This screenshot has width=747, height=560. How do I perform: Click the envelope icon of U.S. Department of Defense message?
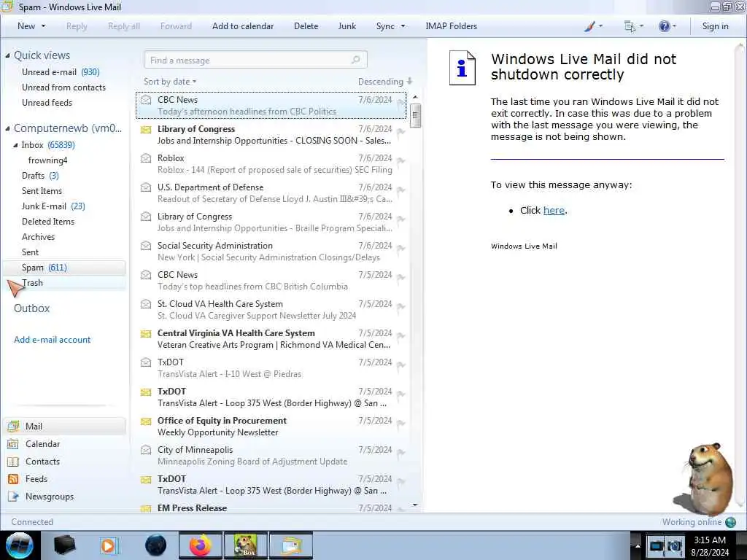146,187
